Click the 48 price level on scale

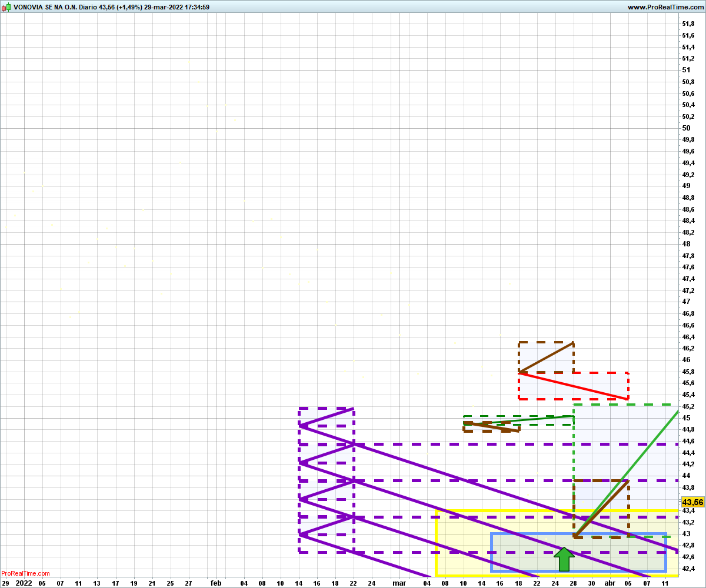[686, 244]
